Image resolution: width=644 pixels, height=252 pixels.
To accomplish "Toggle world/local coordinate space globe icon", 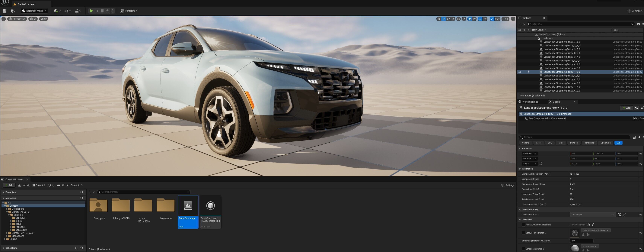I will click(458, 19).
